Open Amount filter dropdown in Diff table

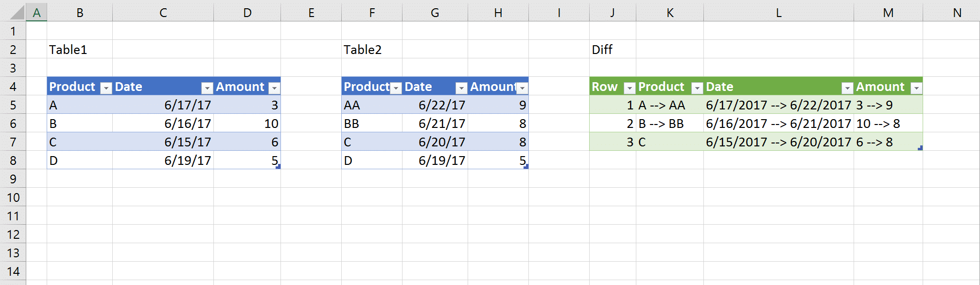pos(916,88)
